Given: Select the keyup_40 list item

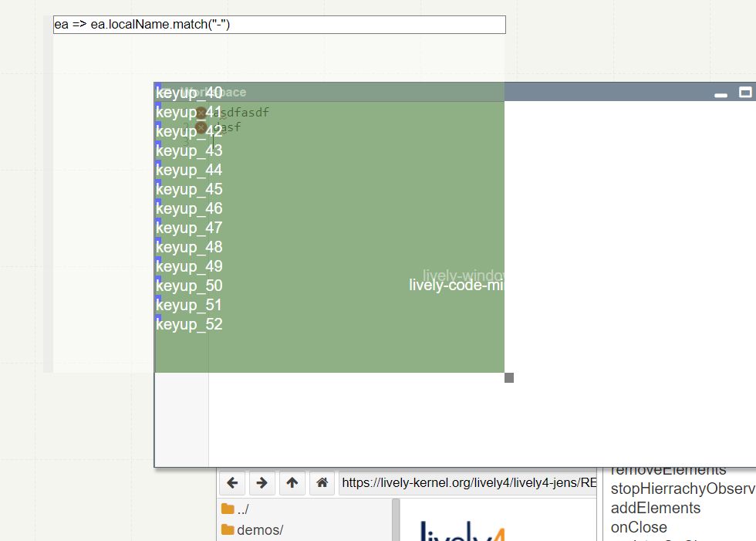Looking at the screenshot, I should pos(189,93).
